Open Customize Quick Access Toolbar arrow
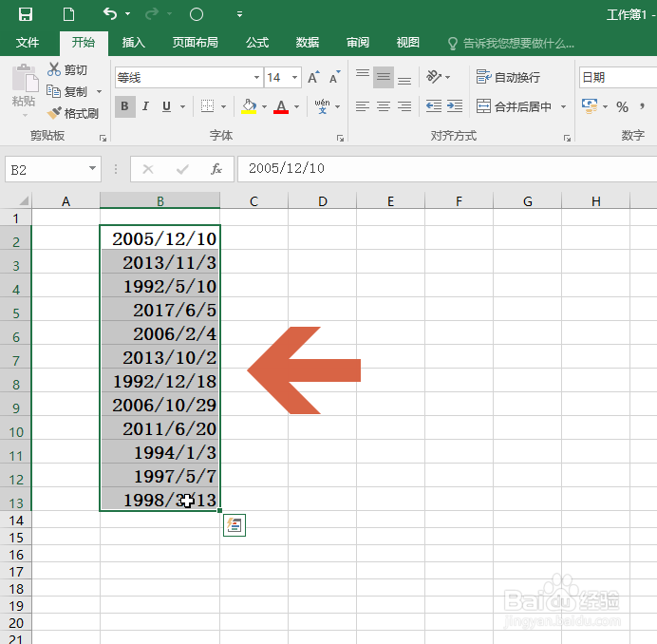657x644 pixels. (239, 14)
